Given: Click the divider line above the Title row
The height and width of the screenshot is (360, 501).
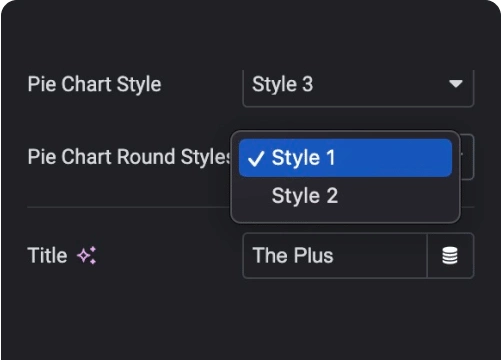Looking at the screenshot, I should (x=128, y=207).
